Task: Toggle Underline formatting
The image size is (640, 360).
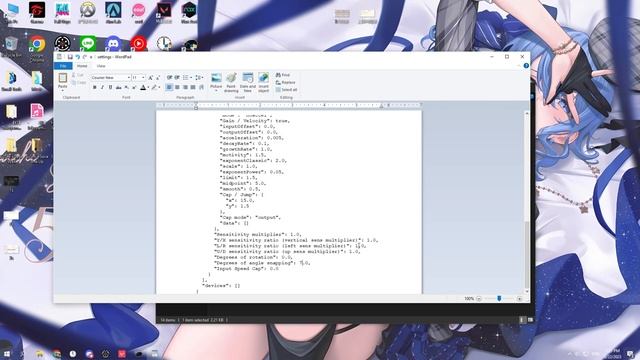Action: 110,87
